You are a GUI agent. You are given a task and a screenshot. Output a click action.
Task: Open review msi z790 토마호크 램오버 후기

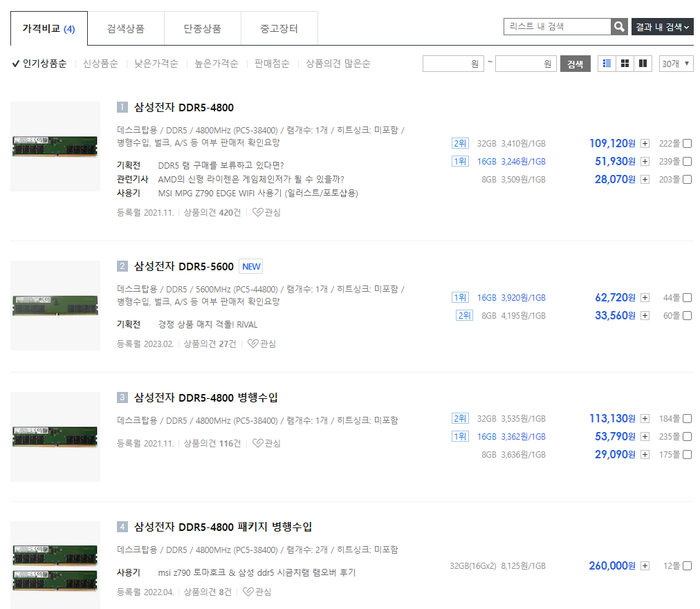(x=257, y=572)
